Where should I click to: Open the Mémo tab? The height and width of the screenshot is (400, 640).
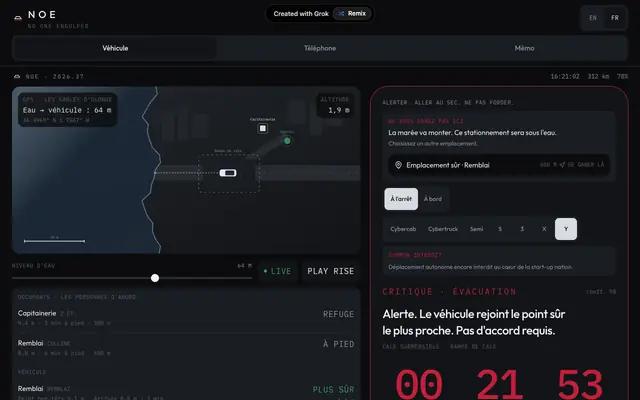pos(524,48)
